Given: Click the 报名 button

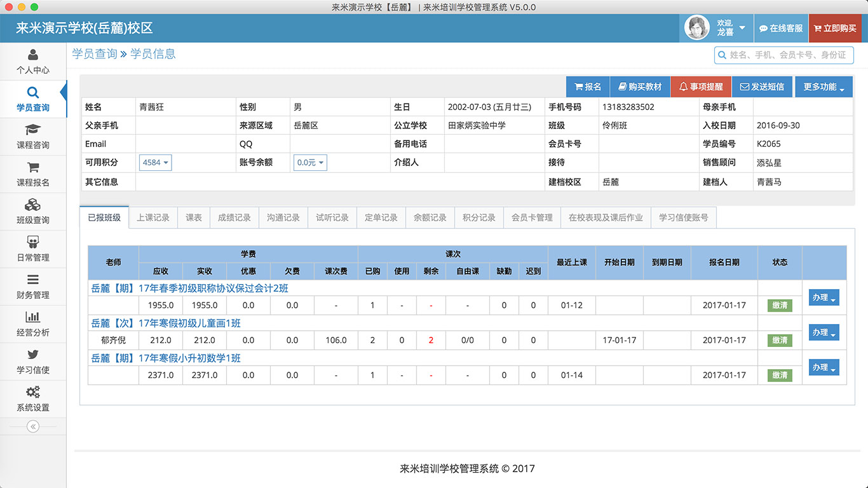Looking at the screenshot, I should 588,87.
